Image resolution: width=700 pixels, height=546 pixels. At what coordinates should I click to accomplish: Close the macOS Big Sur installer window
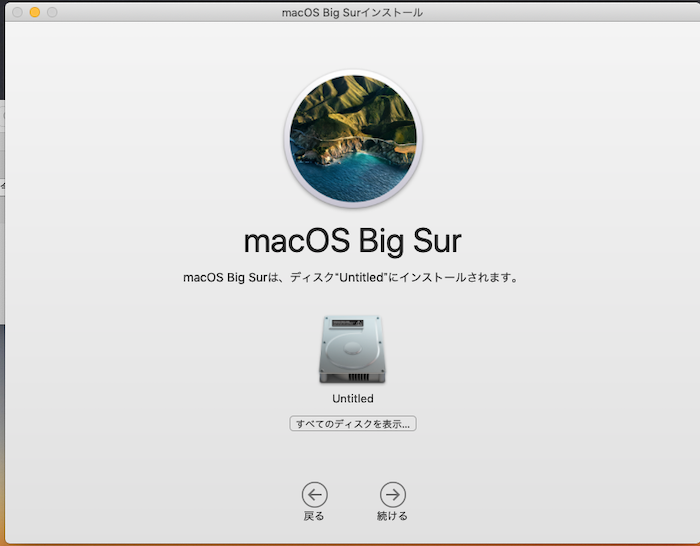tap(16, 12)
